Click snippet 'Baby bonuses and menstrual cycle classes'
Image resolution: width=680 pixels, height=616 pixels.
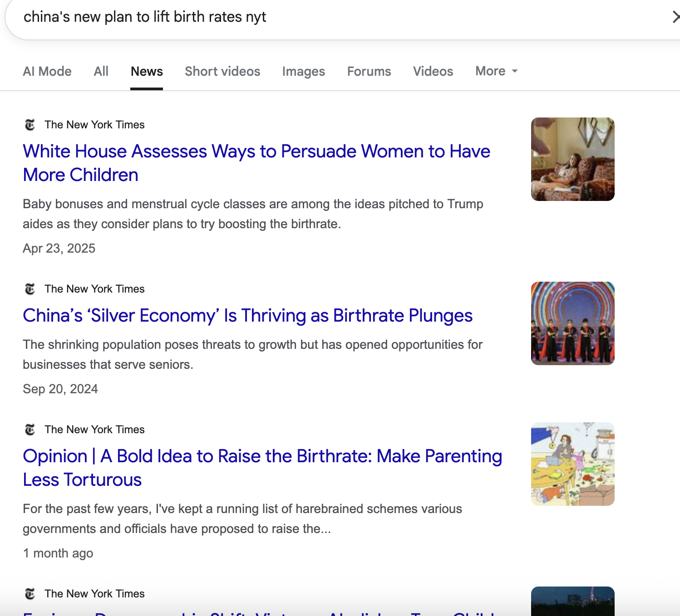pyautogui.click(x=253, y=214)
